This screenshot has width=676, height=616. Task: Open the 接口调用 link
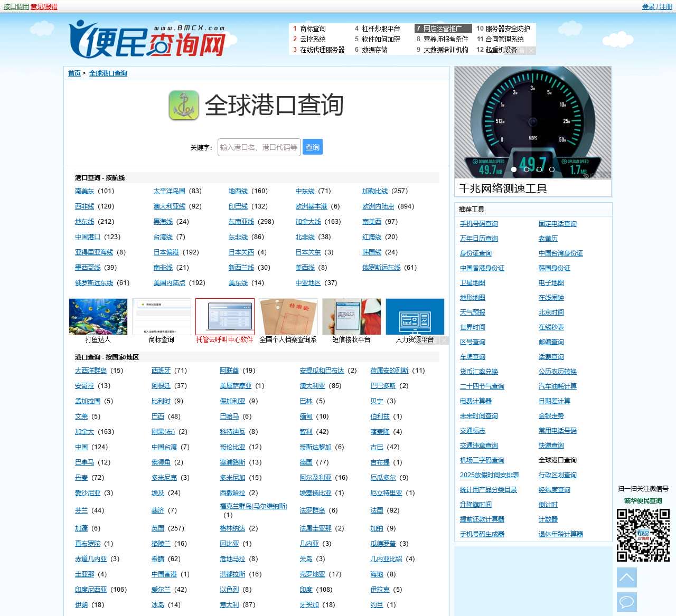16,7
